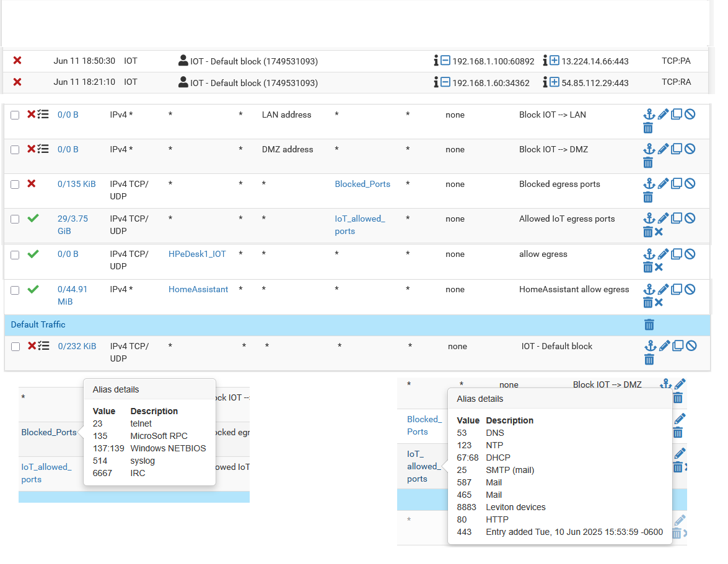Tick the Blocked egress ports rule checkbox

15,184
